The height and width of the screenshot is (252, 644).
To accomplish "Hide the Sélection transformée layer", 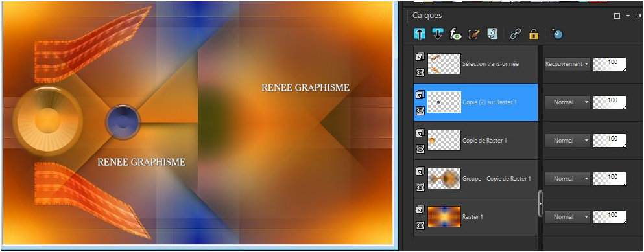I will tap(420, 73).
